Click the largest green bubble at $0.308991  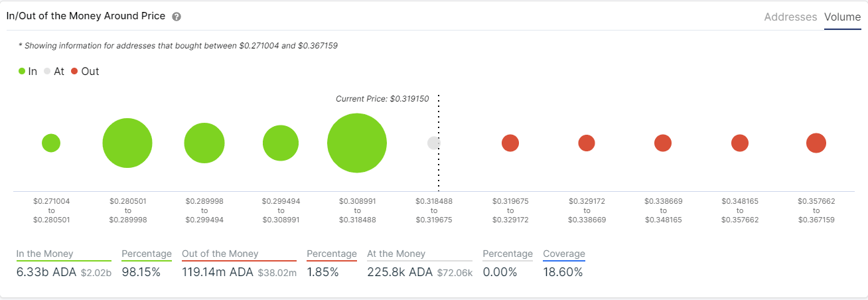pyautogui.click(x=357, y=143)
